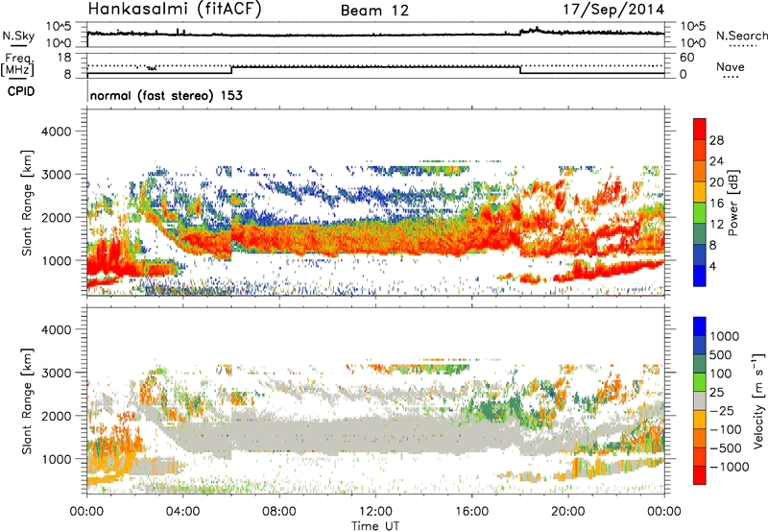The width and height of the screenshot is (768, 532).
Task: Click the 10^5 label beside N.Sky
Action: coord(59,27)
